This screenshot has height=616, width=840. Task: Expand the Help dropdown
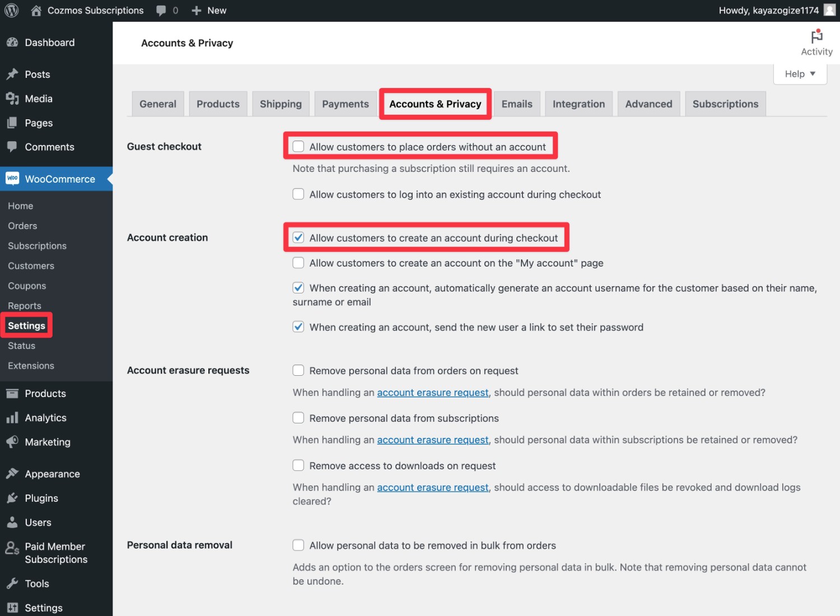coord(800,74)
